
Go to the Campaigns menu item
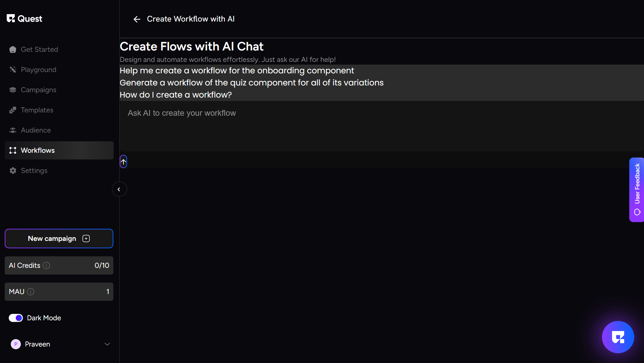(38, 90)
